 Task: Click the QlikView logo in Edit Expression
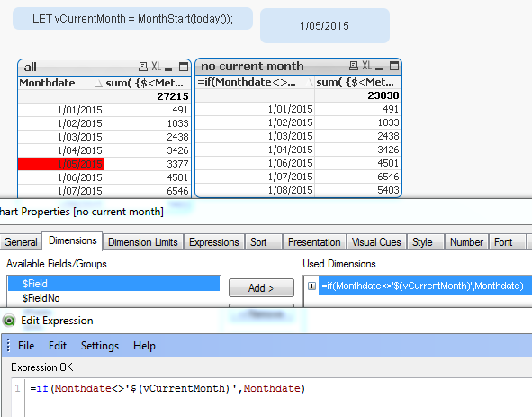tap(9, 321)
